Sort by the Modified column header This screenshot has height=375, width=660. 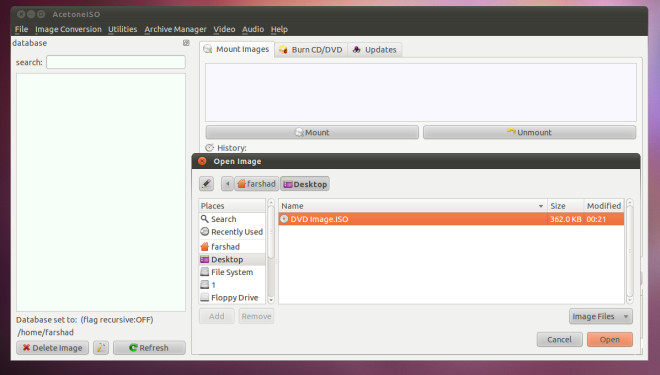pos(604,206)
